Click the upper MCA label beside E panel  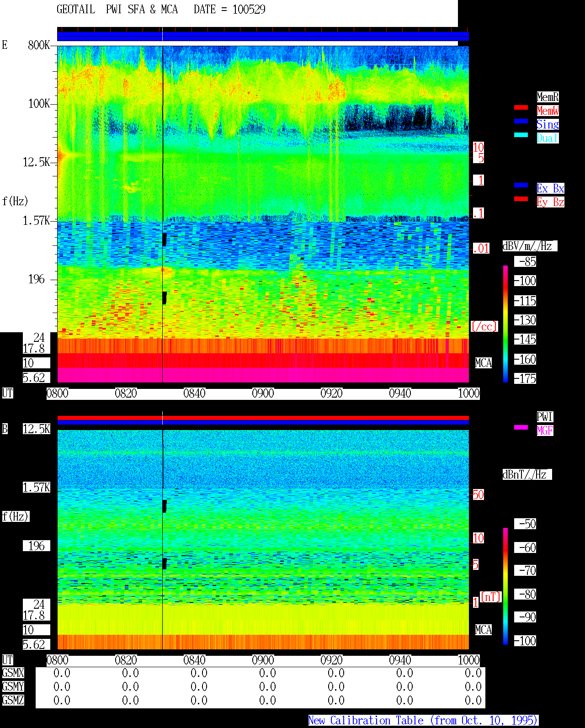(484, 363)
